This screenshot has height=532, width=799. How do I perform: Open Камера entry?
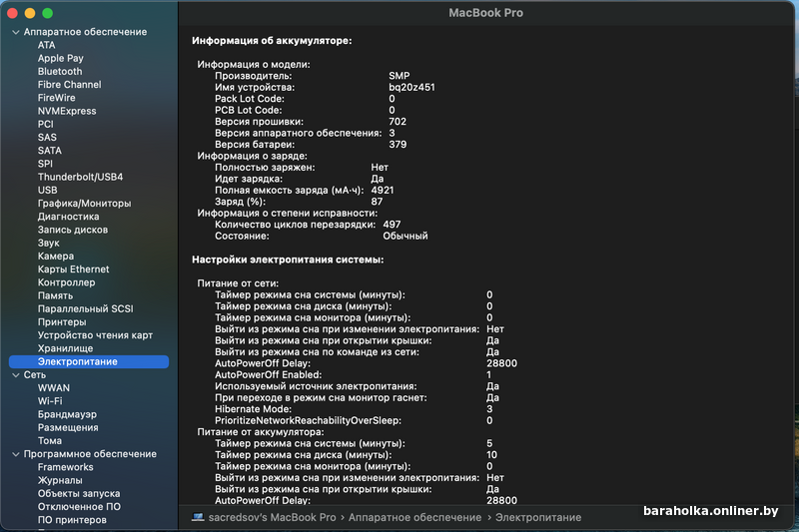(56, 257)
